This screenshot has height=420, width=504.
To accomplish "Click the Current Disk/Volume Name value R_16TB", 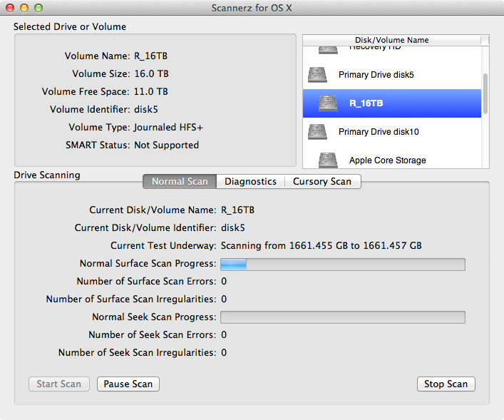I will coord(238,210).
